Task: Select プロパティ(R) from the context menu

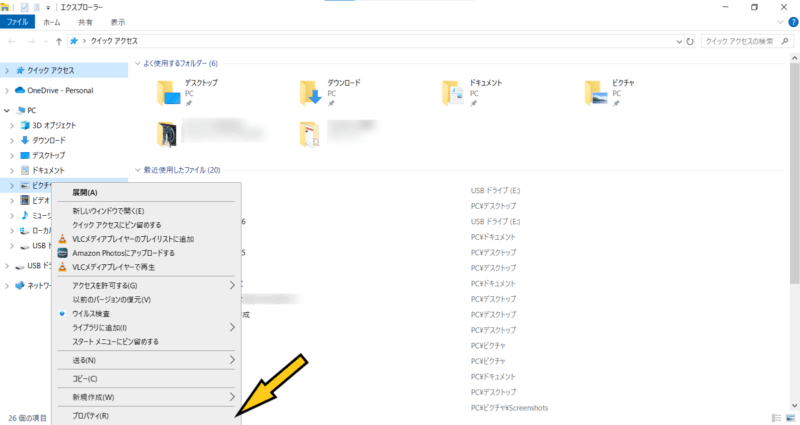Action: (91, 416)
